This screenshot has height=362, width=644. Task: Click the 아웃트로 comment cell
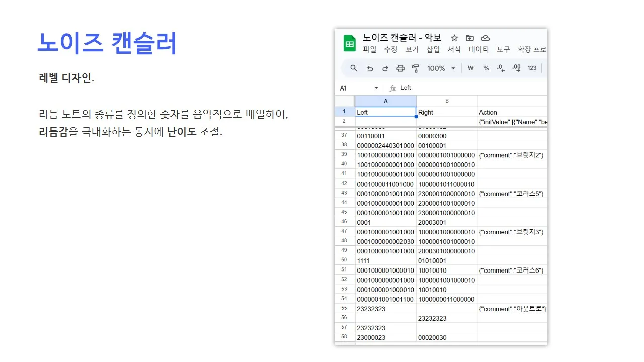[512, 308]
